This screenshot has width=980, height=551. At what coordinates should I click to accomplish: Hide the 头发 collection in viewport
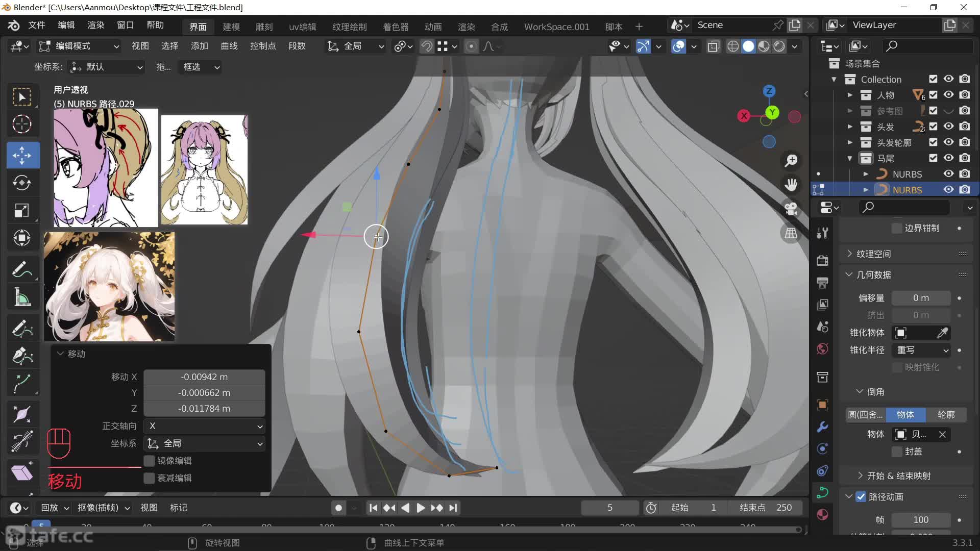pyautogui.click(x=948, y=127)
